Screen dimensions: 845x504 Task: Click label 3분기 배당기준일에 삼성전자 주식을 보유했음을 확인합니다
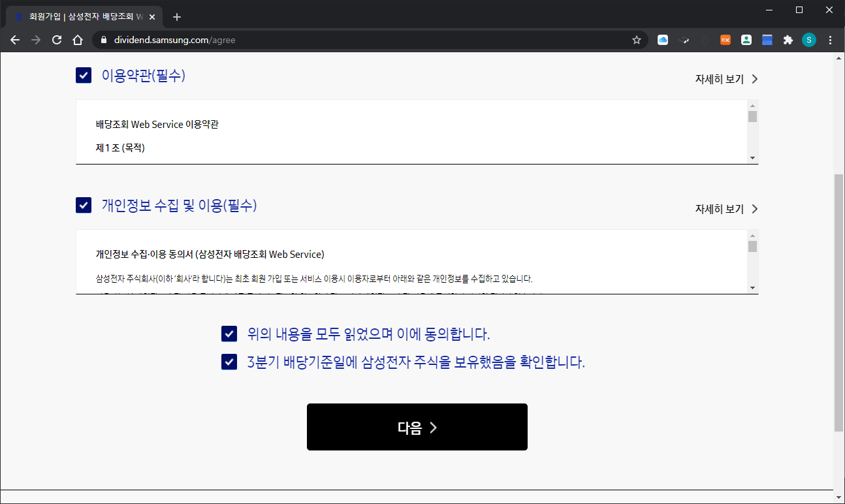tap(416, 362)
